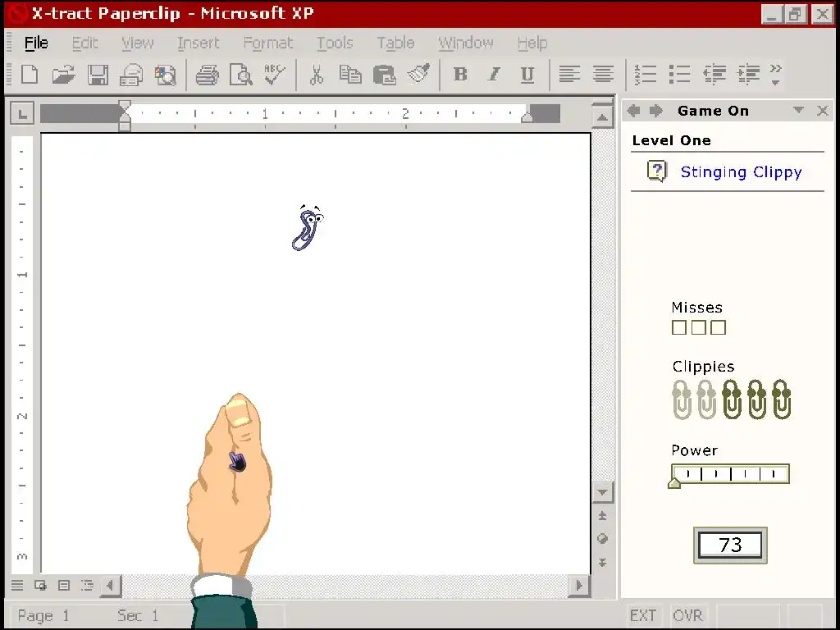Screen dimensions: 840x630
Task: Apply left text alignment
Action: click(x=569, y=74)
